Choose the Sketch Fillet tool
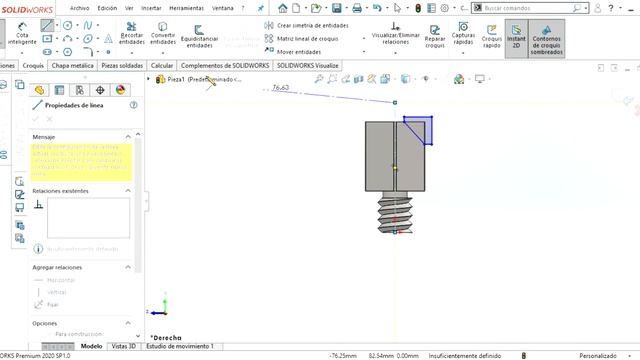The height and width of the screenshot is (360, 640). coord(88,51)
